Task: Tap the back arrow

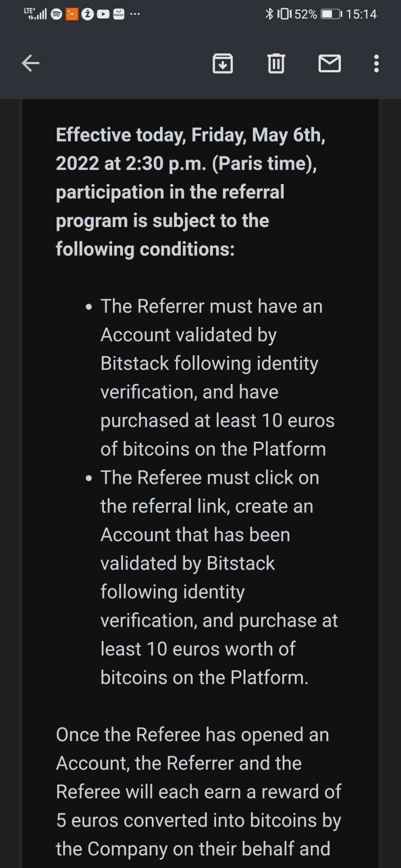Action: [31, 63]
